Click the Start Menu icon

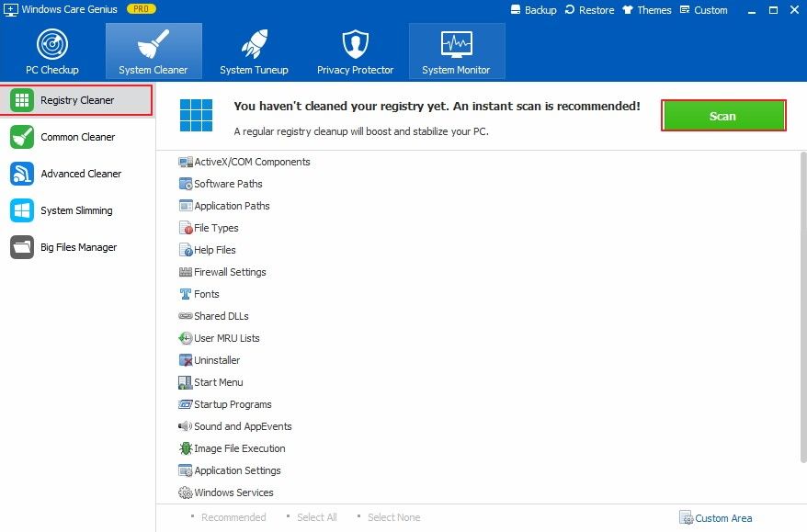coord(186,382)
